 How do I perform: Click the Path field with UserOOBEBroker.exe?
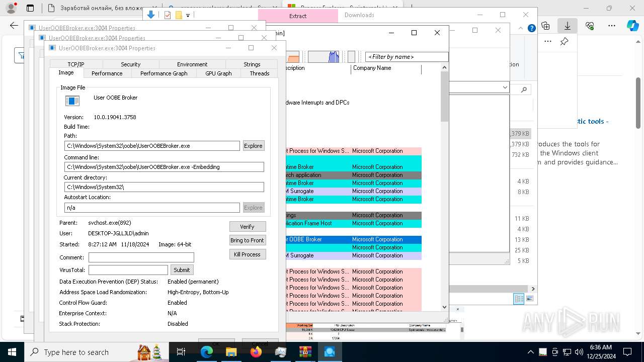(x=152, y=146)
